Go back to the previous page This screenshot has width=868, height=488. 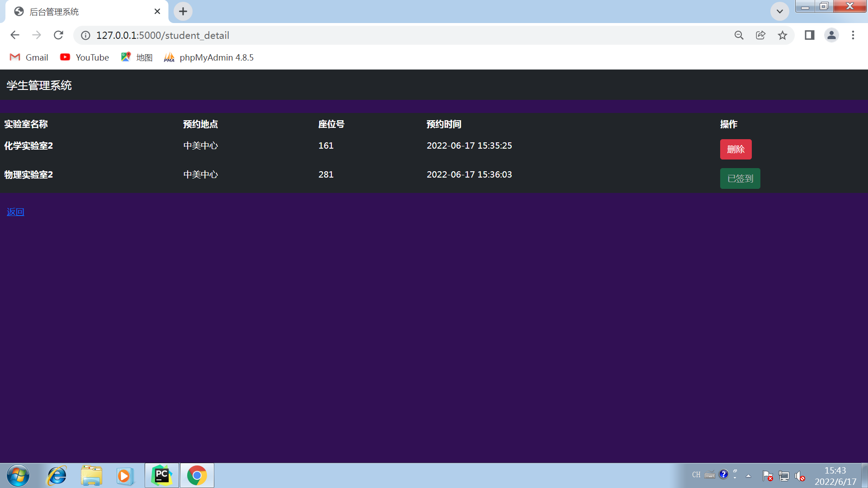coord(15,35)
